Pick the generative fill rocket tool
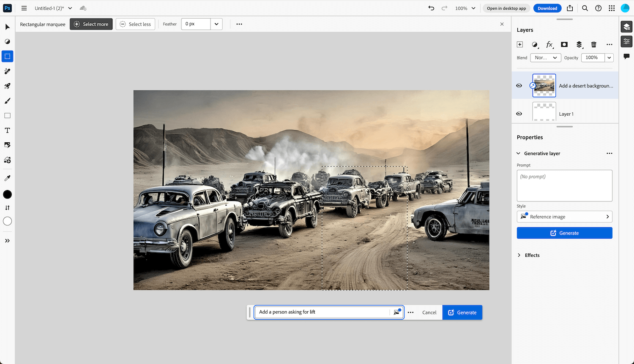This screenshot has width=634, height=364. pyautogui.click(x=8, y=86)
